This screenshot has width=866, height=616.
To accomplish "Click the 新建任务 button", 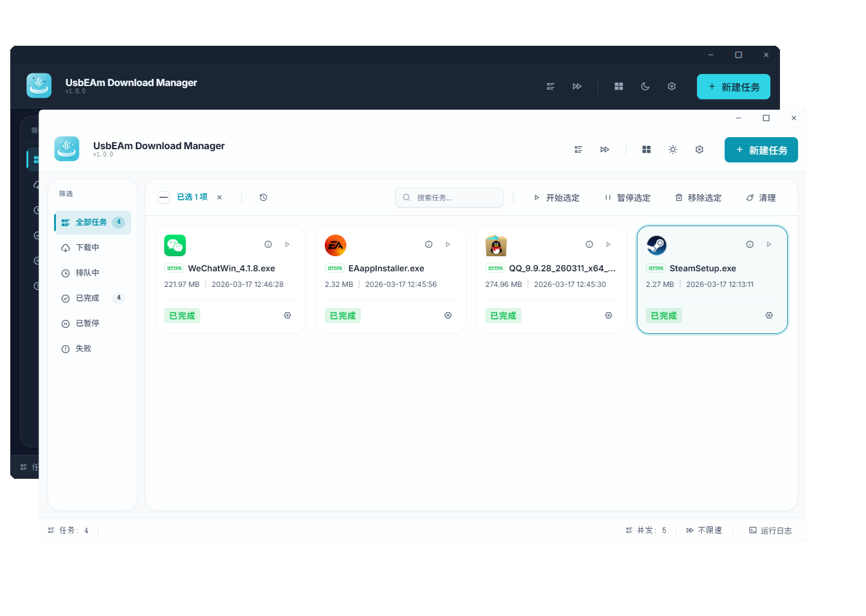I will [x=761, y=150].
